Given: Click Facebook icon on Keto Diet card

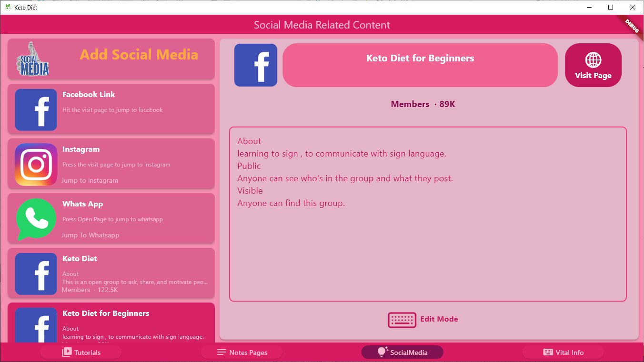Looking at the screenshot, I should tap(36, 274).
